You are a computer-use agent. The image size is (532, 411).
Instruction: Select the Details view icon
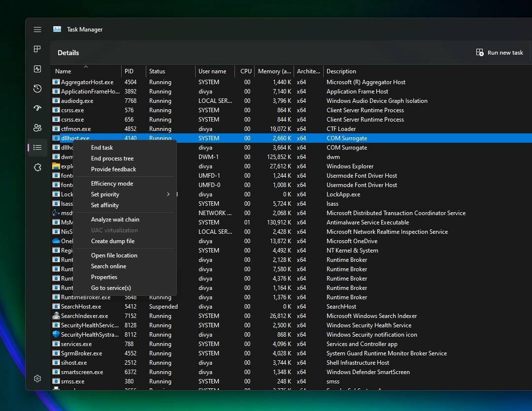(x=37, y=147)
